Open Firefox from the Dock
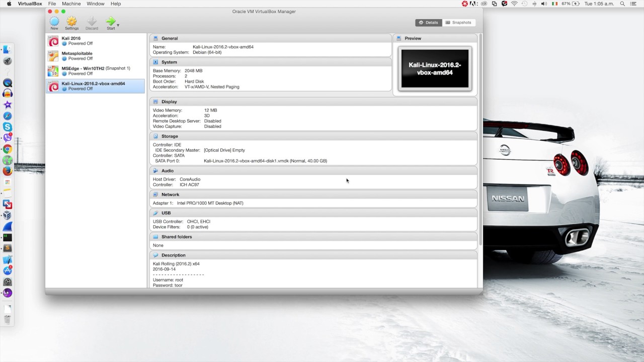This screenshot has height=362, width=644. point(7,171)
